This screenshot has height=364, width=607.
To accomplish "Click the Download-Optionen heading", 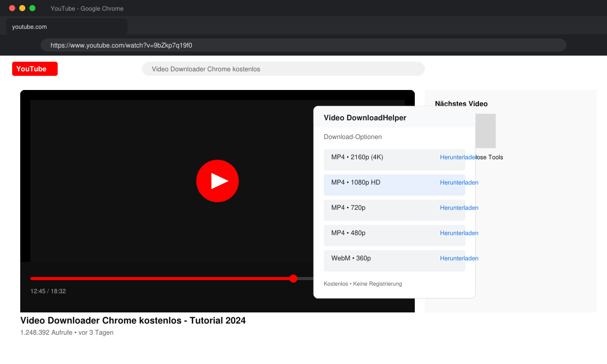I will pos(353,137).
